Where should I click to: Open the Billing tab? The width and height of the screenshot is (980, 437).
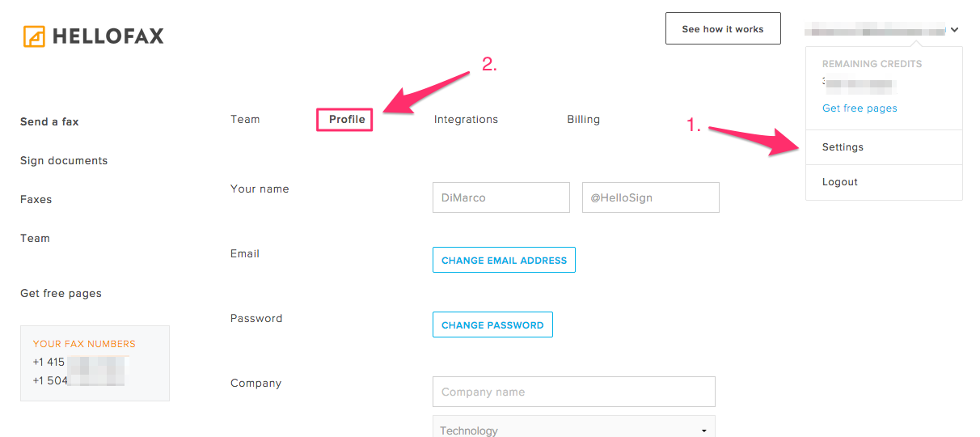coord(583,120)
